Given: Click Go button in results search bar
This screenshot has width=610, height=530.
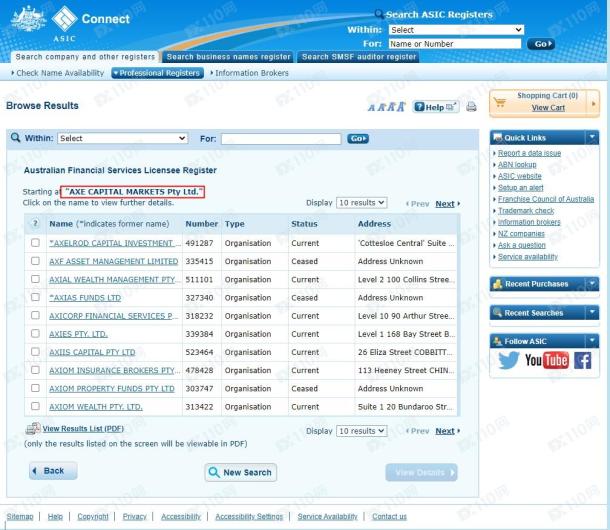Looking at the screenshot, I should tap(358, 139).
